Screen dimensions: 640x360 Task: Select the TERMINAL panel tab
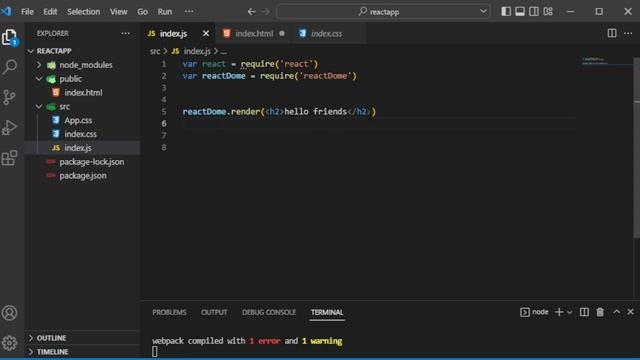(x=327, y=312)
